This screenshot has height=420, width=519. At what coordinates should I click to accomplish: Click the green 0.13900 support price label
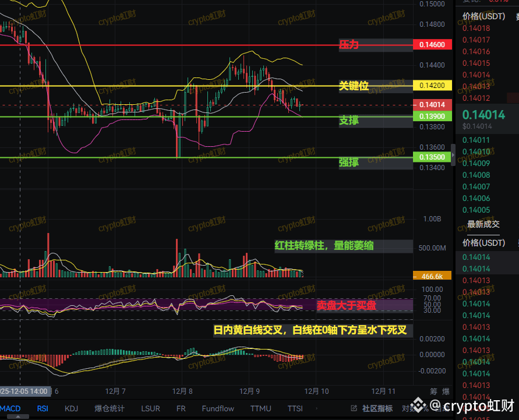432,116
